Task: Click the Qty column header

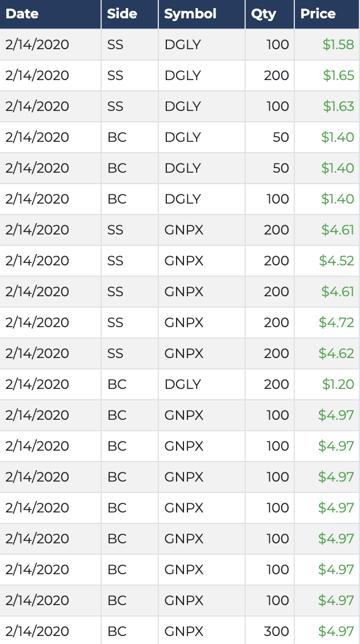Action: pos(263,14)
